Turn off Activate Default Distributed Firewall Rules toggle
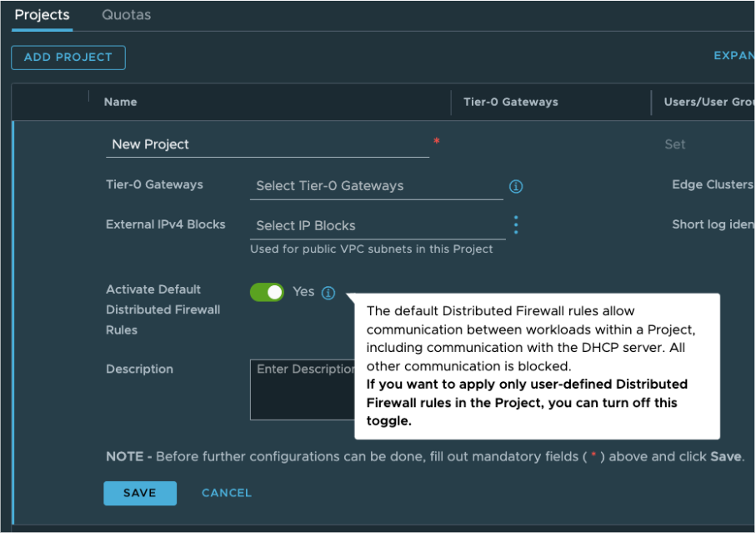The height and width of the screenshot is (533, 756). [267, 292]
